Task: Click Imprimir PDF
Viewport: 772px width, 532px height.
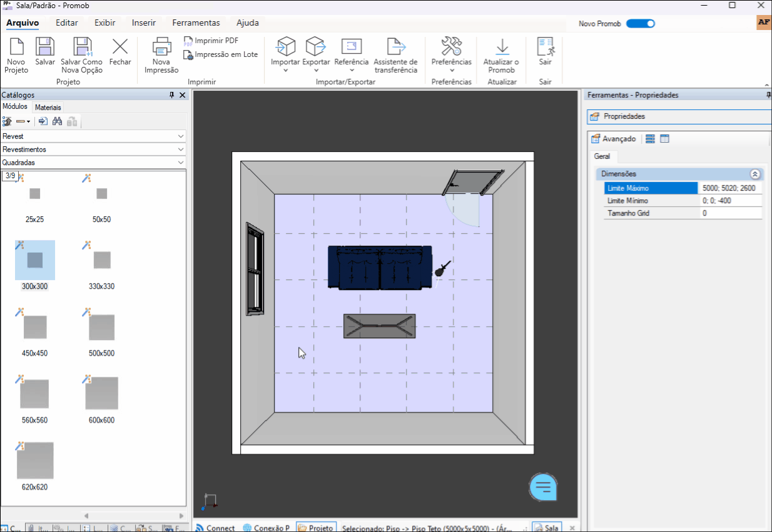Action: pos(211,41)
